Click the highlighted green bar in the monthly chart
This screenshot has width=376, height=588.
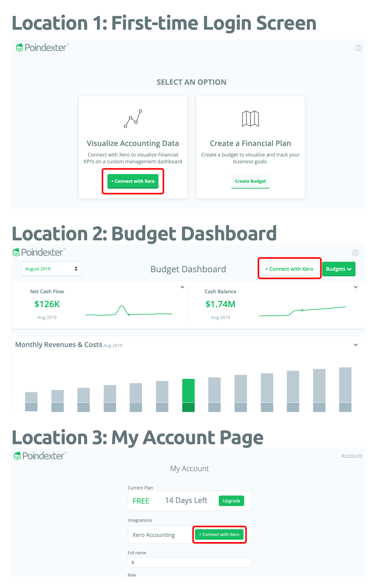[188, 395]
